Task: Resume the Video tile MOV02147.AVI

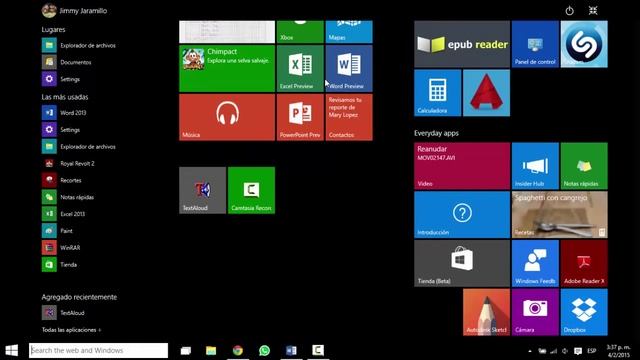Action: (x=462, y=166)
